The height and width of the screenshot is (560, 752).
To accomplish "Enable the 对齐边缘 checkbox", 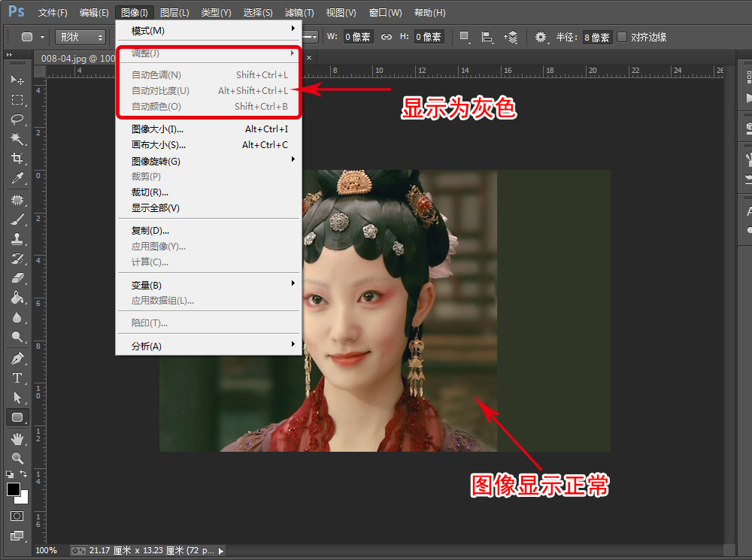I will 622,37.
